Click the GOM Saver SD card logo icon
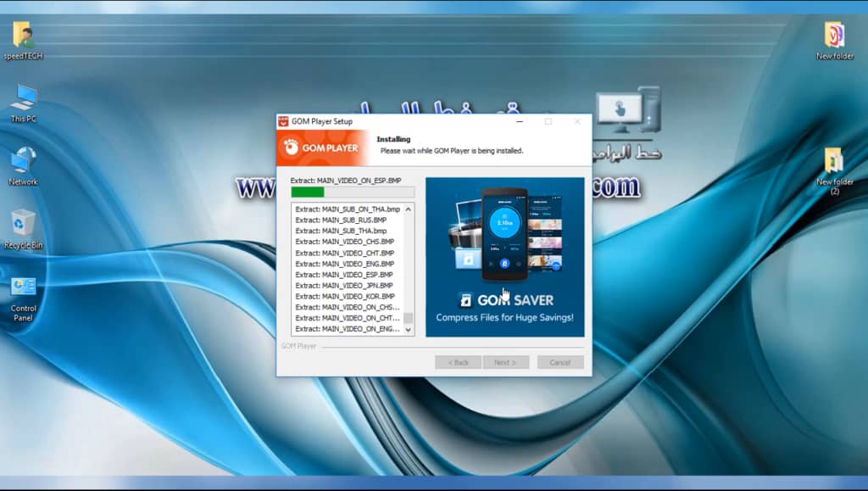Image resolution: width=868 pixels, height=491 pixels. tap(465, 299)
